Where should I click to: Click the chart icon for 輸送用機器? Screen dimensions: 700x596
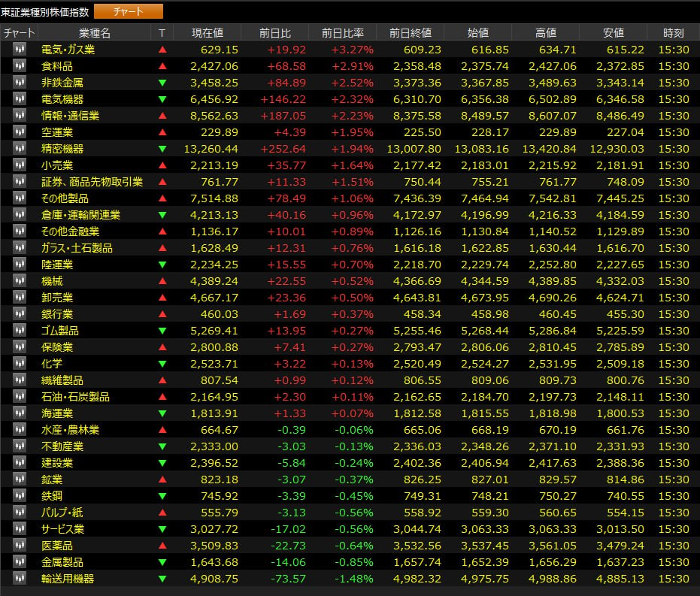click(19, 579)
